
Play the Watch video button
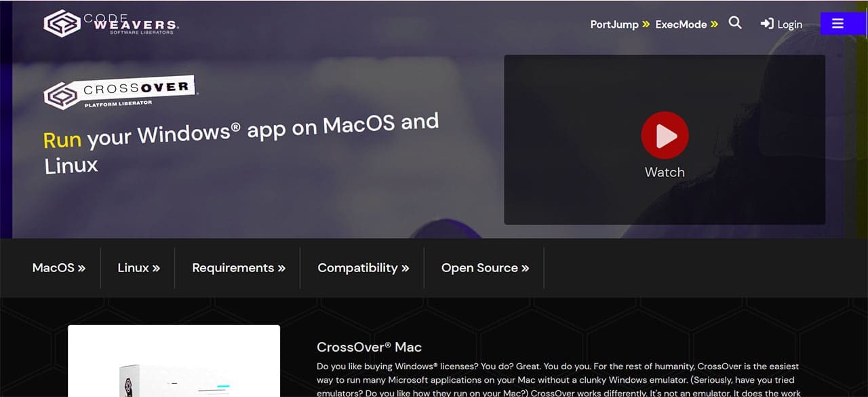tap(665, 136)
